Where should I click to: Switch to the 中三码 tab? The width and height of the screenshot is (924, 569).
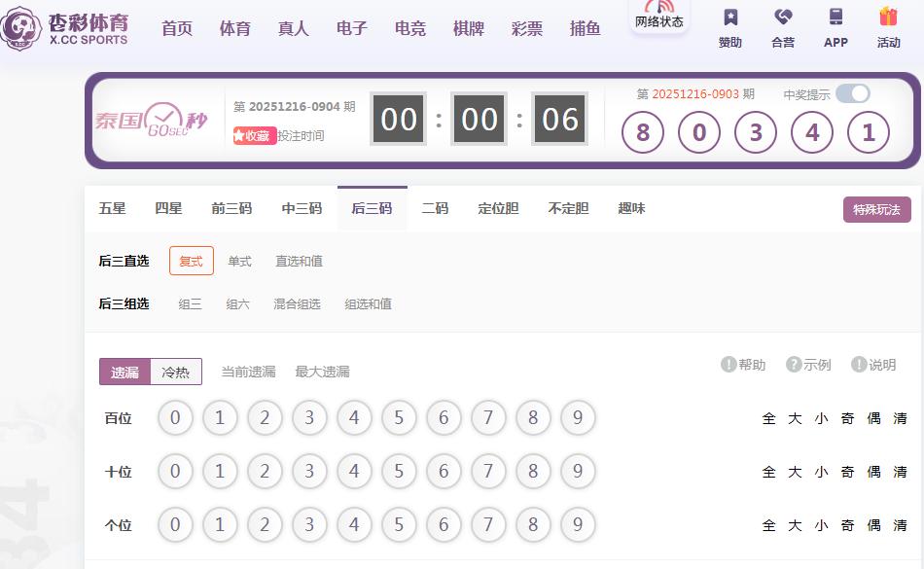point(302,208)
